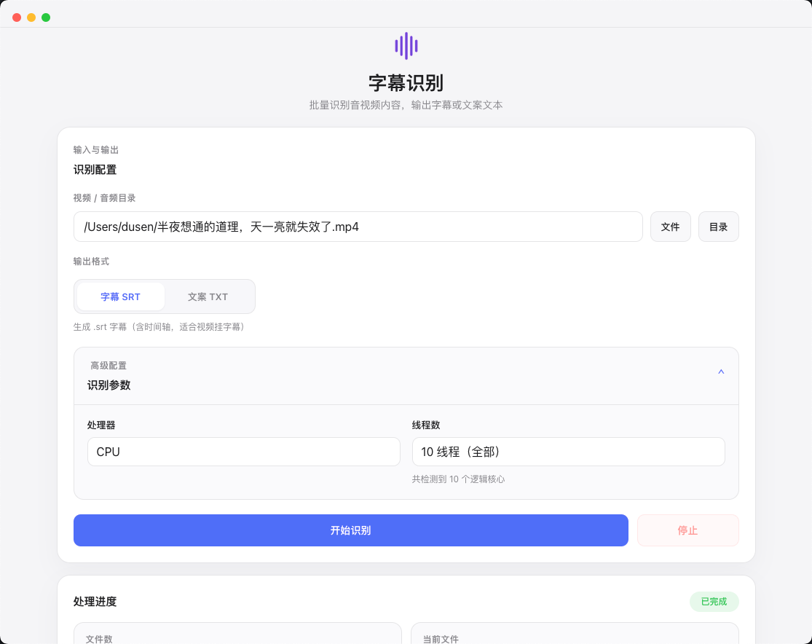Click the 处理进度 progress section header
The height and width of the screenshot is (644, 812).
click(95, 602)
